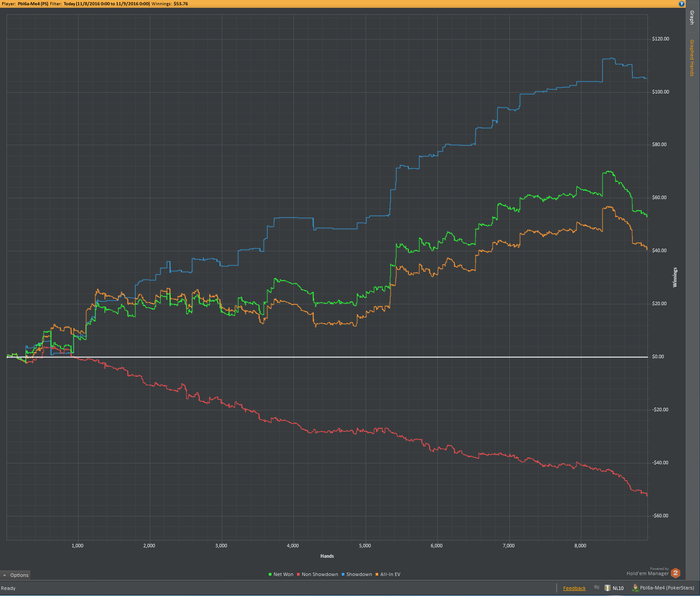The height and width of the screenshot is (596, 700).
Task: Click the 7,000 hands x-axis label
Action: pos(508,546)
